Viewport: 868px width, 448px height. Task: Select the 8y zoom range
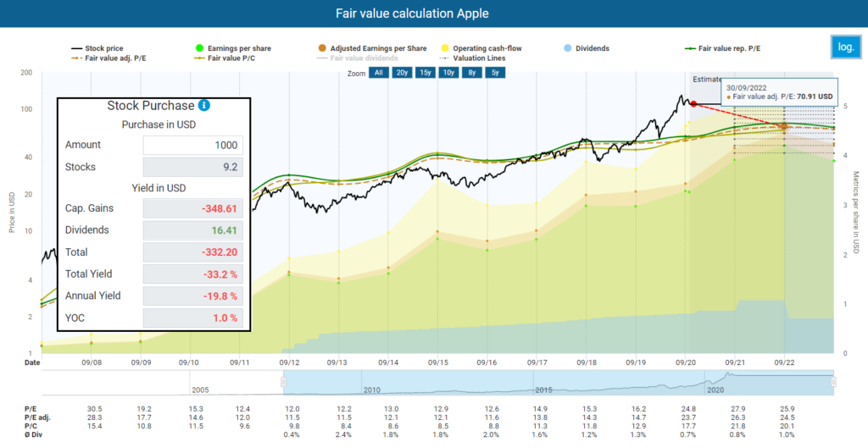click(x=471, y=73)
